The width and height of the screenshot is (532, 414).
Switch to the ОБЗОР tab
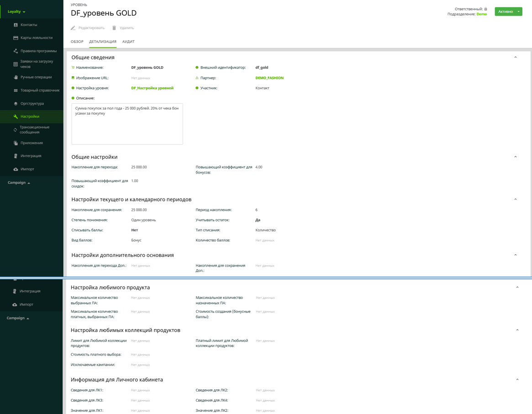(x=77, y=42)
